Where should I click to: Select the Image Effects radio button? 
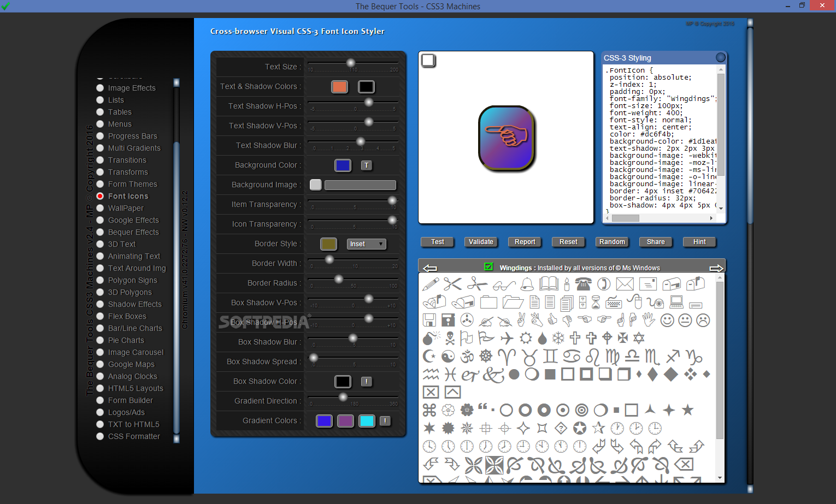[100, 88]
